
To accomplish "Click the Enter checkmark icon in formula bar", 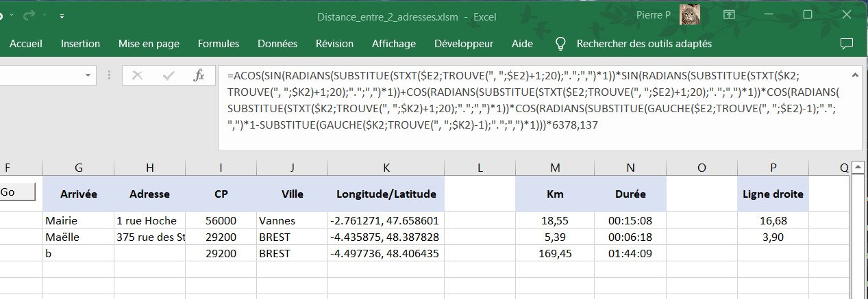I will [x=169, y=75].
